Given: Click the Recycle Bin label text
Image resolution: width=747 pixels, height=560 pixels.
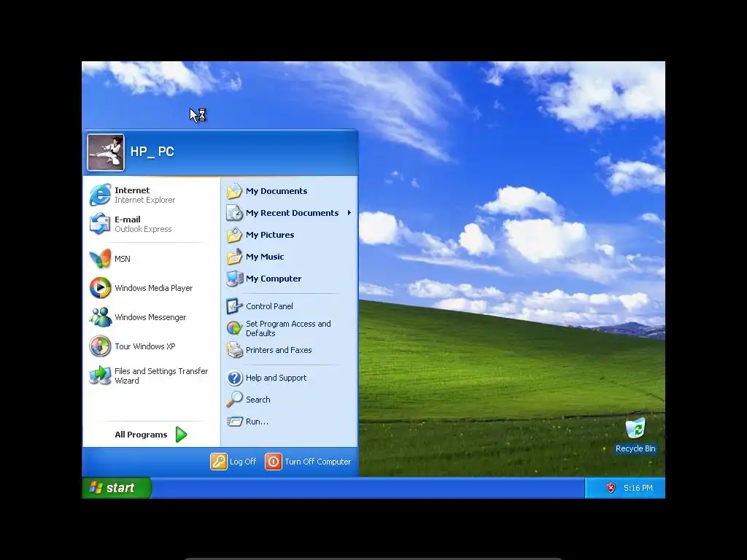Looking at the screenshot, I should (x=635, y=448).
